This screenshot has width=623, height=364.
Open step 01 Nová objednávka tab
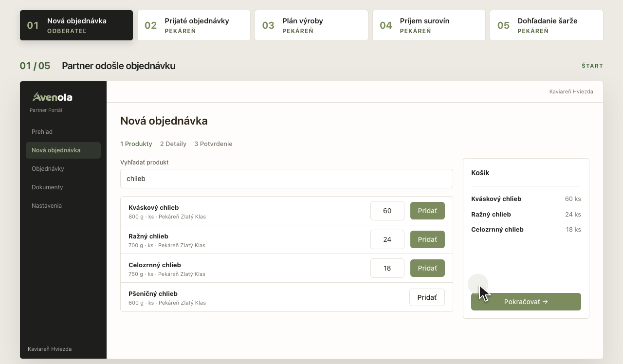coord(76,25)
